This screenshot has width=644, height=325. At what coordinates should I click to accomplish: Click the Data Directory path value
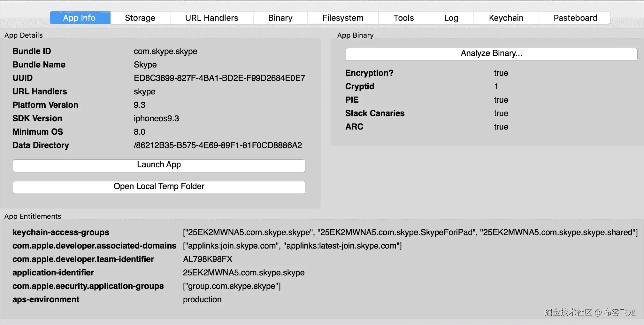(218, 146)
